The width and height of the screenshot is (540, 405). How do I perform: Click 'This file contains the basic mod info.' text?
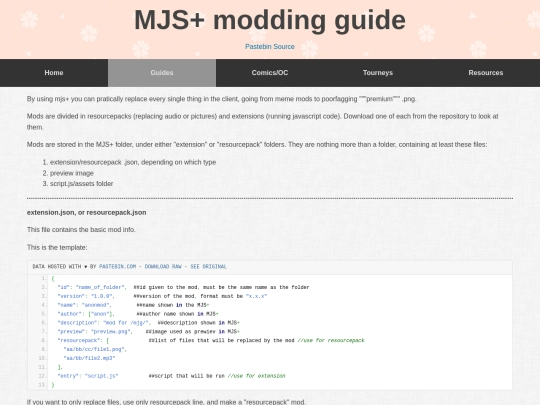tap(81, 230)
